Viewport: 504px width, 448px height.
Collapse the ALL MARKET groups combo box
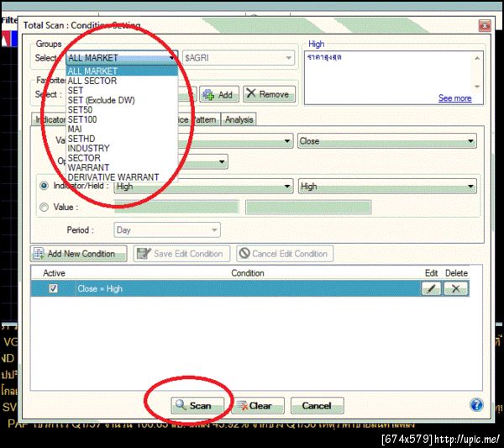pos(122,58)
